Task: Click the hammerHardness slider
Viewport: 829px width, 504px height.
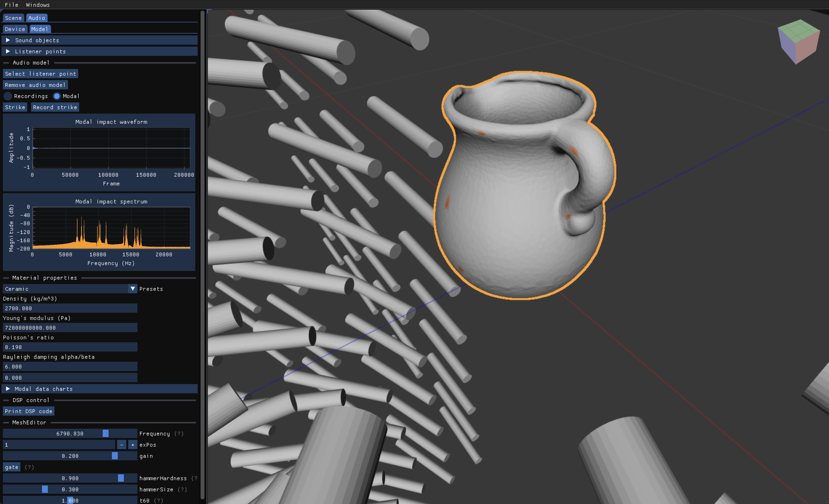Action: 70,478
